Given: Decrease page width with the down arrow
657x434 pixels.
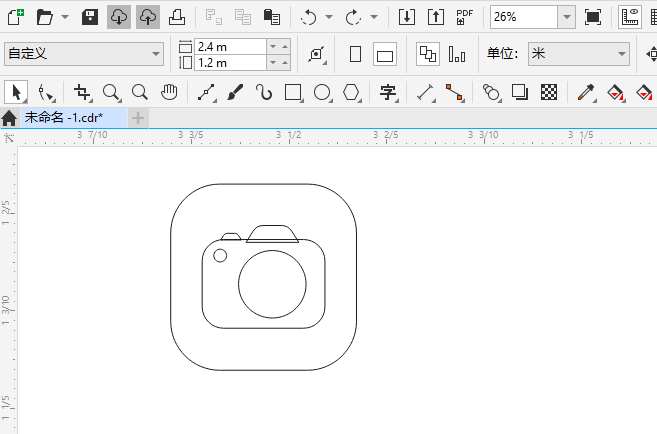Looking at the screenshot, I should pos(273,46).
